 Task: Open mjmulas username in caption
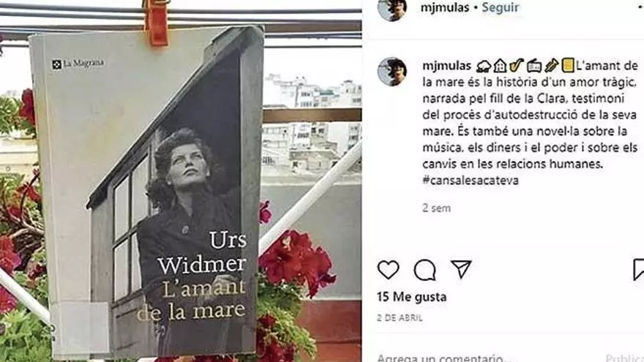447,66
